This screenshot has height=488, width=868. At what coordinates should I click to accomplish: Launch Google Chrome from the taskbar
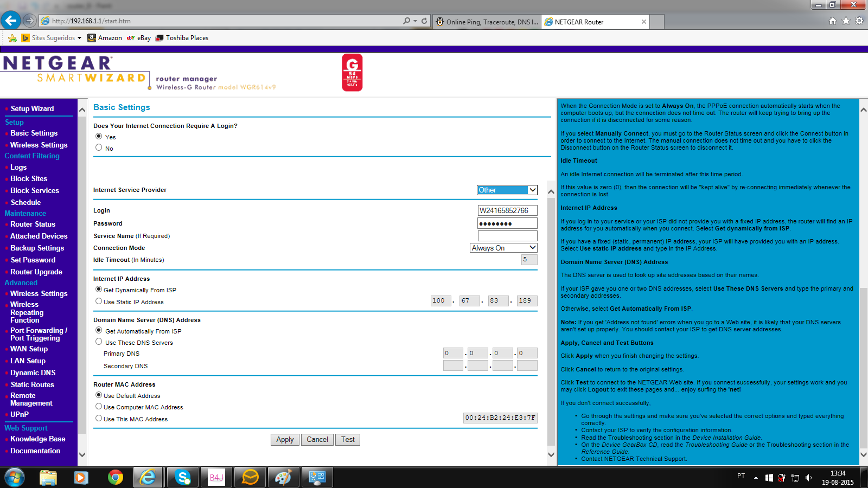[115, 477]
